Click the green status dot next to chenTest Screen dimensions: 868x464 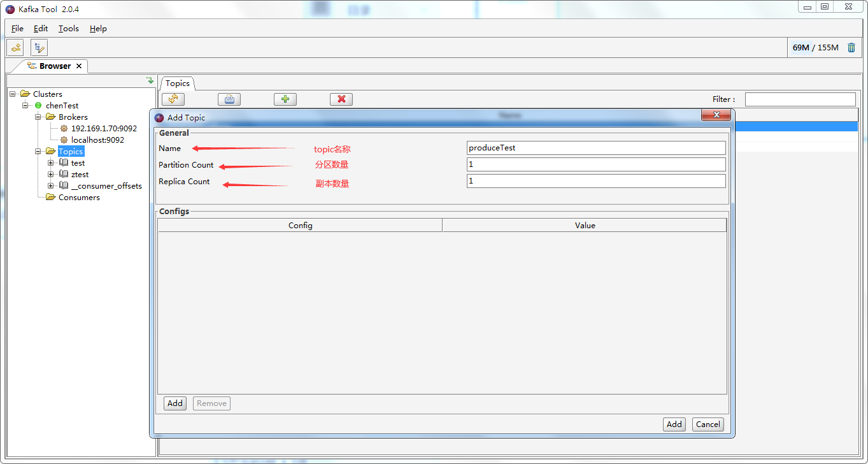click(x=38, y=106)
